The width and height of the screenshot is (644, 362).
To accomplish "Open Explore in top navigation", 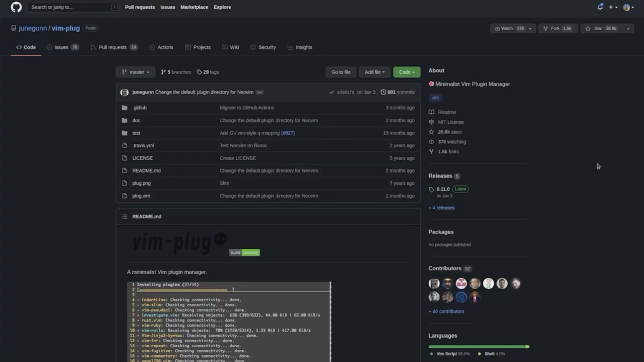I will (222, 7).
